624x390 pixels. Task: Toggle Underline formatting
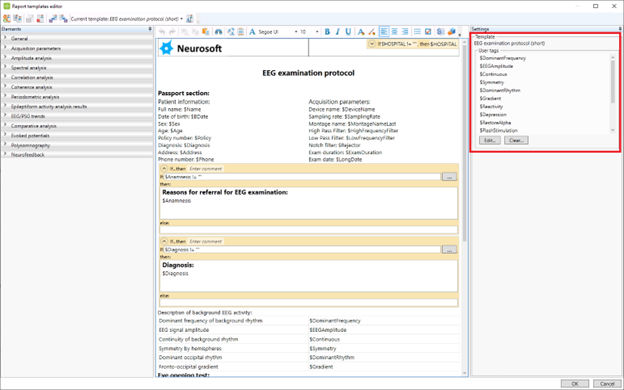coord(348,32)
